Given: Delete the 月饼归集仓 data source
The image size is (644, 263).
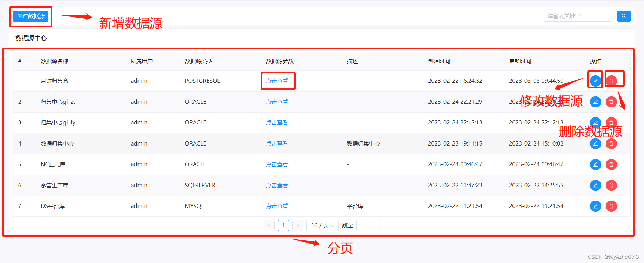Looking at the screenshot, I should 611,81.
